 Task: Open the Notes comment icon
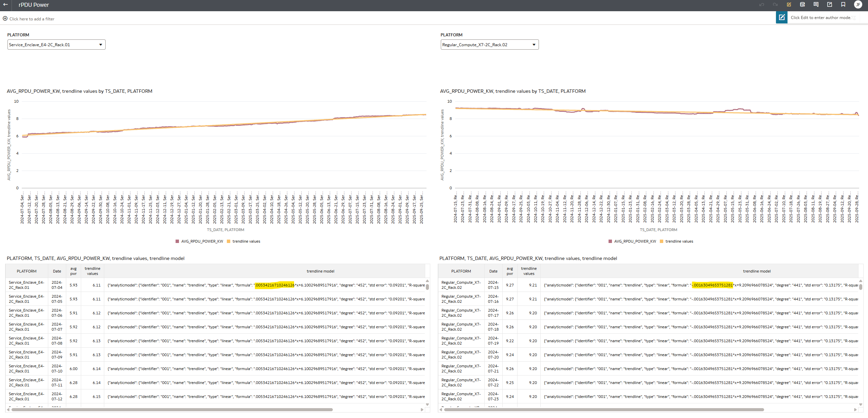(816, 5)
